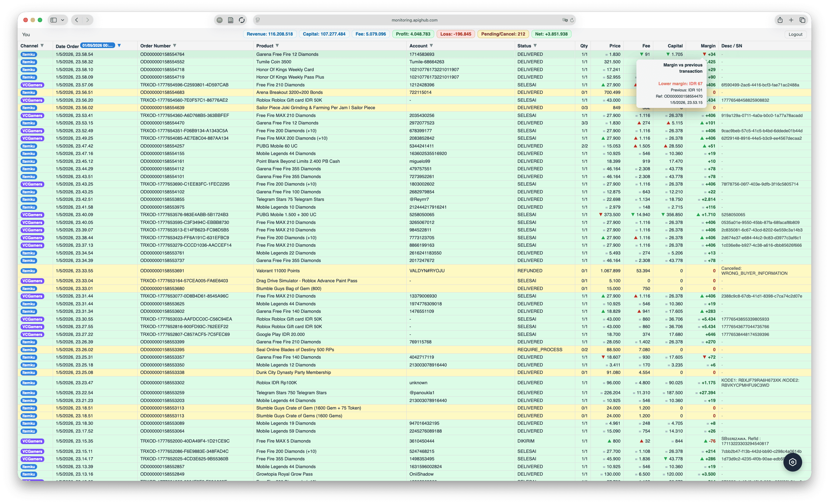
Task: Click product 'Valorant 11000 Points'
Action: click(278, 271)
